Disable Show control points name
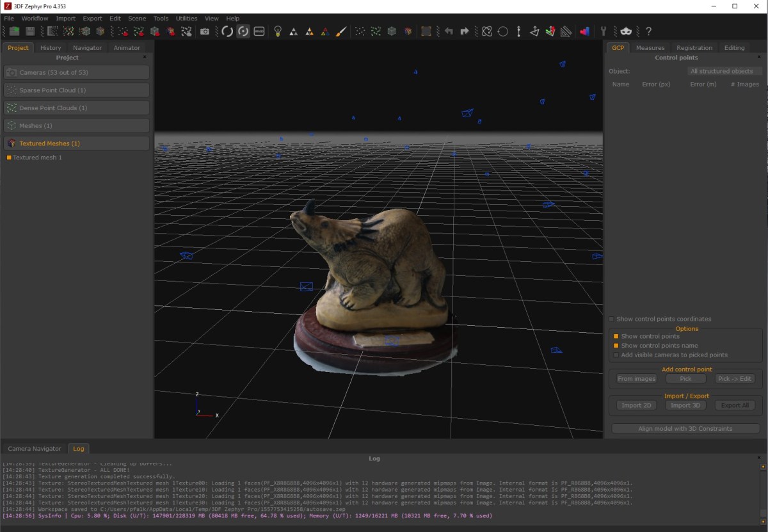The height and width of the screenshot is (532, 768). 617,345
